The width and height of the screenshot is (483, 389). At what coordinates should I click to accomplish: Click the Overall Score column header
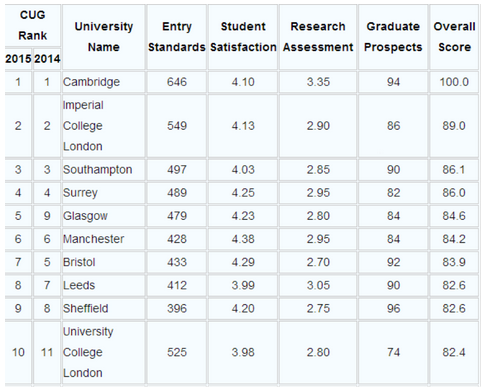point(454,37)
